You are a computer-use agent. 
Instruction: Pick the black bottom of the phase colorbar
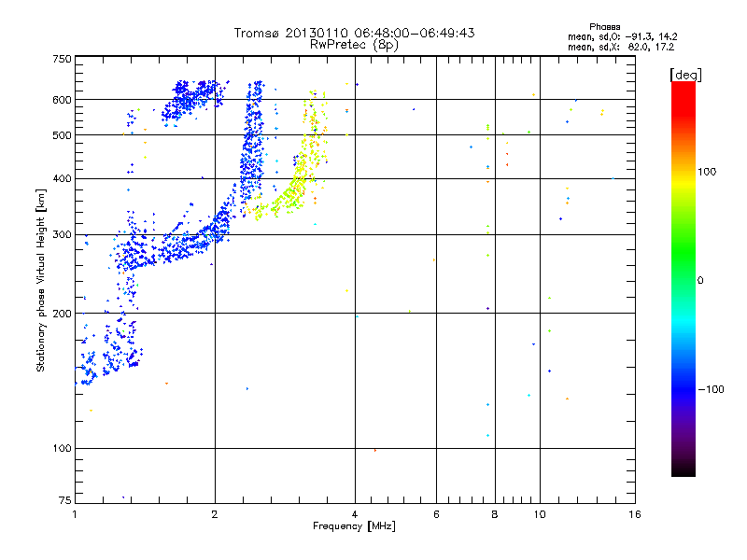[684, 471]
